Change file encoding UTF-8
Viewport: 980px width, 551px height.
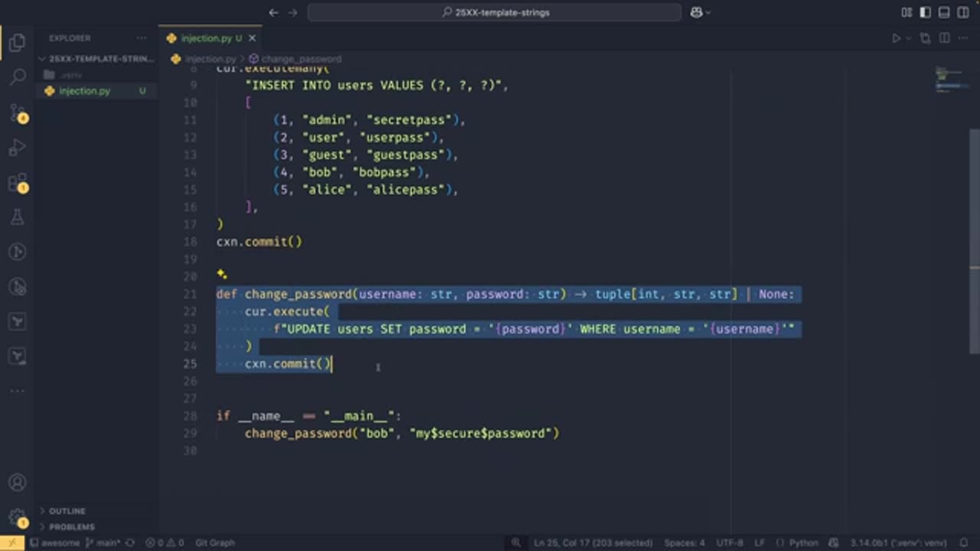[x=728, y=543]
